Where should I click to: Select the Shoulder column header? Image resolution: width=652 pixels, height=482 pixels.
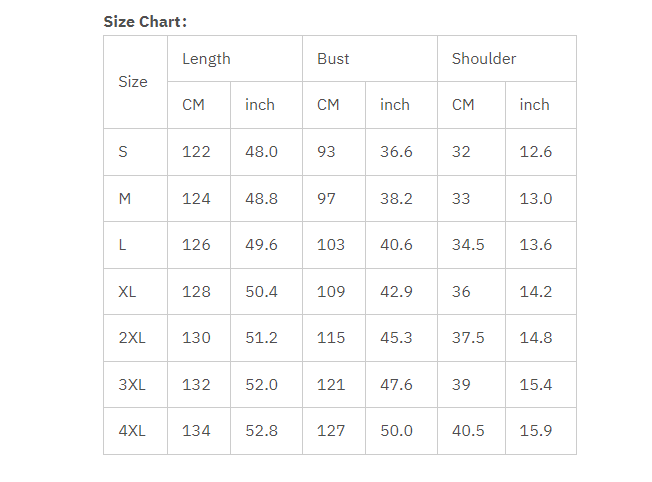coord(484,59)
